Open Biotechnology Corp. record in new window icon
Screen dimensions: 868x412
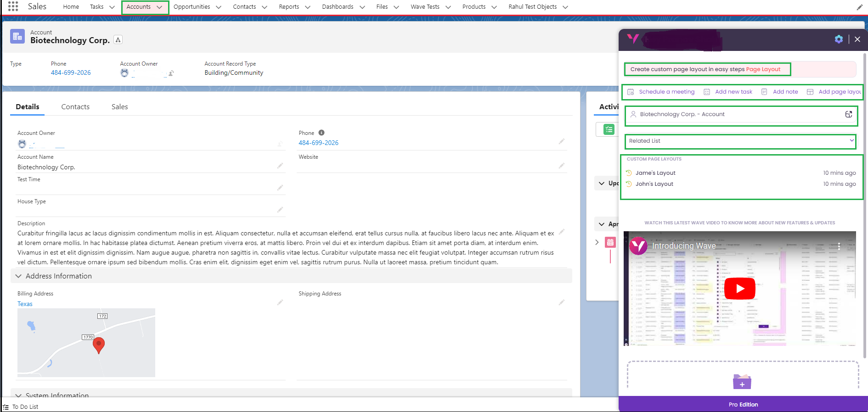pyautogui.click(x=849, y=114)
